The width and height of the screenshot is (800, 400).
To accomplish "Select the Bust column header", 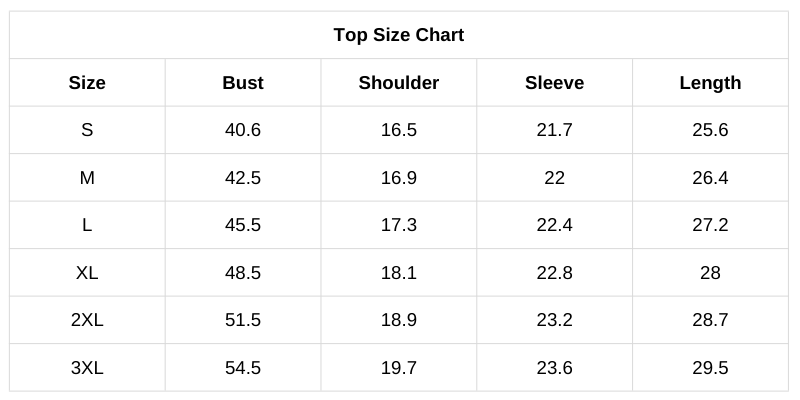I will [x=243, y=83].
